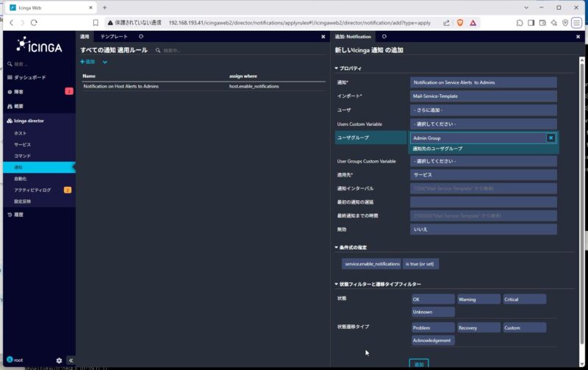Toggle the Custom transition type
Viewport: 588px width, 370px height.
coord(524,327)
